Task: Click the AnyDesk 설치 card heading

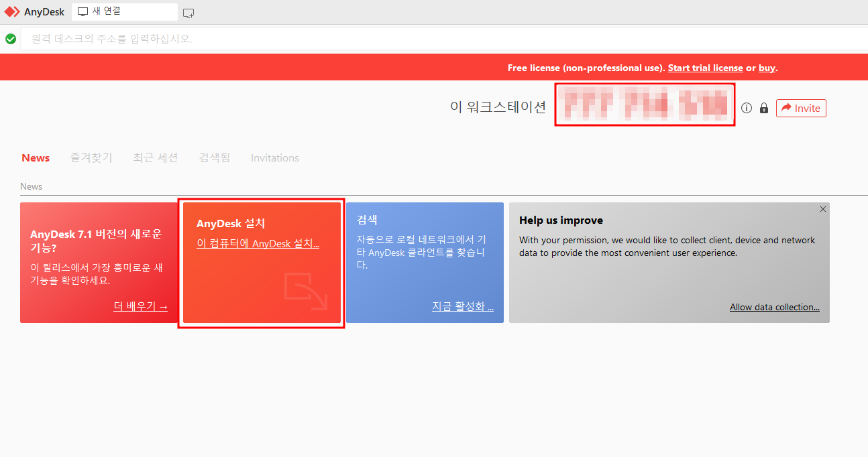Action: pyautogui.click(x=231, y=223)
